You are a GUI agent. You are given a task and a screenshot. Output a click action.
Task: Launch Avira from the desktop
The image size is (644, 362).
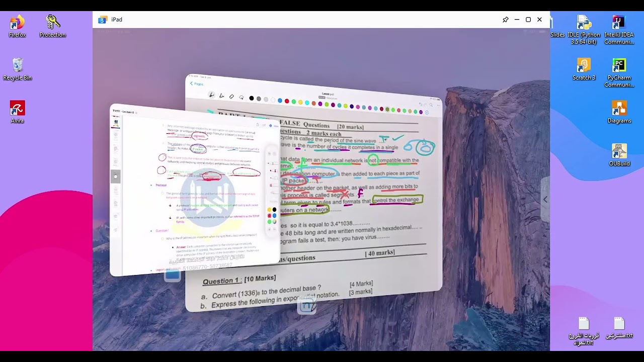coord(17,112)
